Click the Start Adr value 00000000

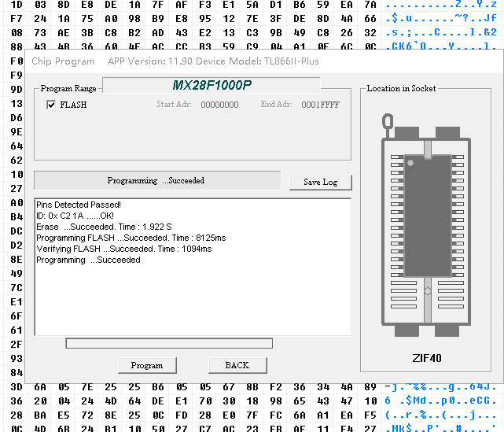(219, 105)
